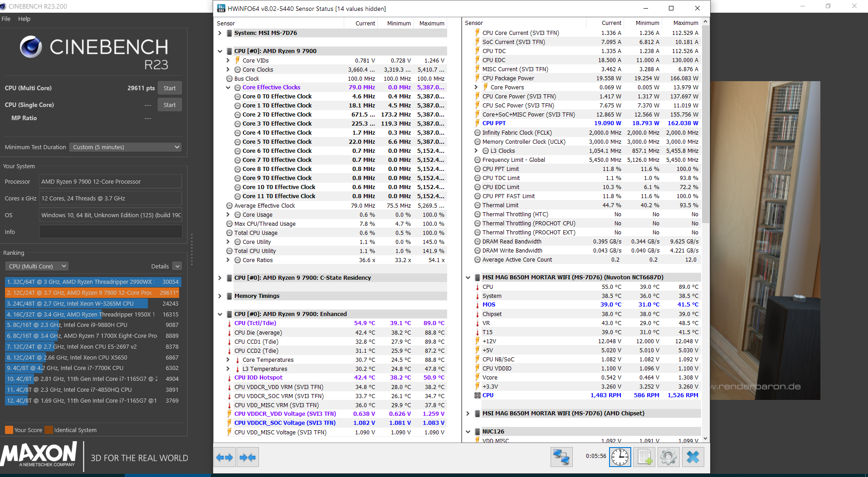
Task: Click the Cinebench sphere logo
Action: (31, 46)
